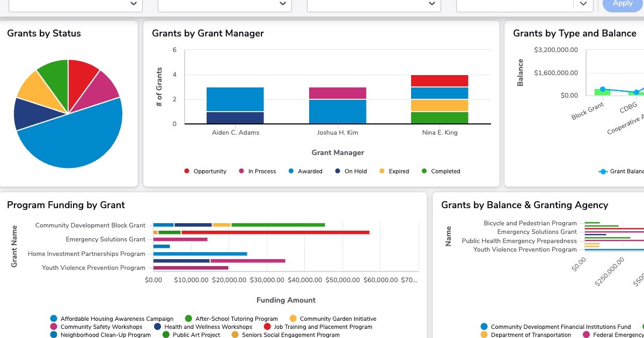The height and width of the screenshot is (338, 644).
Task: Click the 'Grants by Grant Manager' card title
Action: 208,33
